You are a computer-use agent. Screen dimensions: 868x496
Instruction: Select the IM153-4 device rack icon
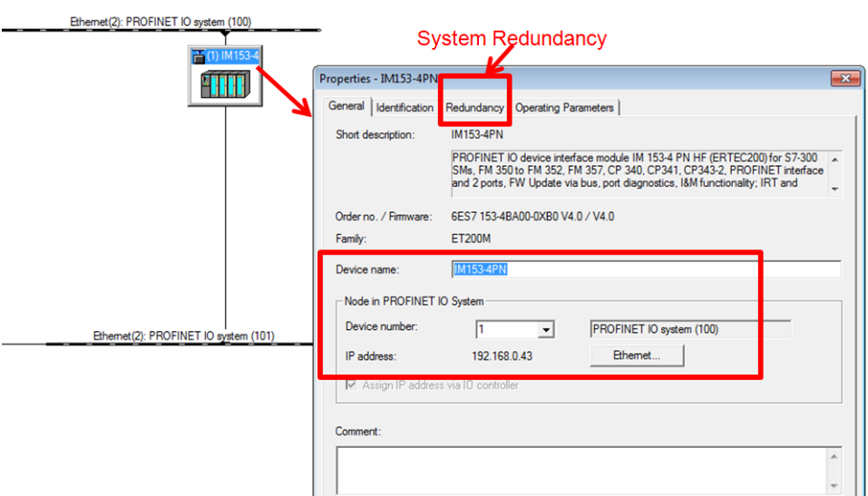(x=225, y=84)
